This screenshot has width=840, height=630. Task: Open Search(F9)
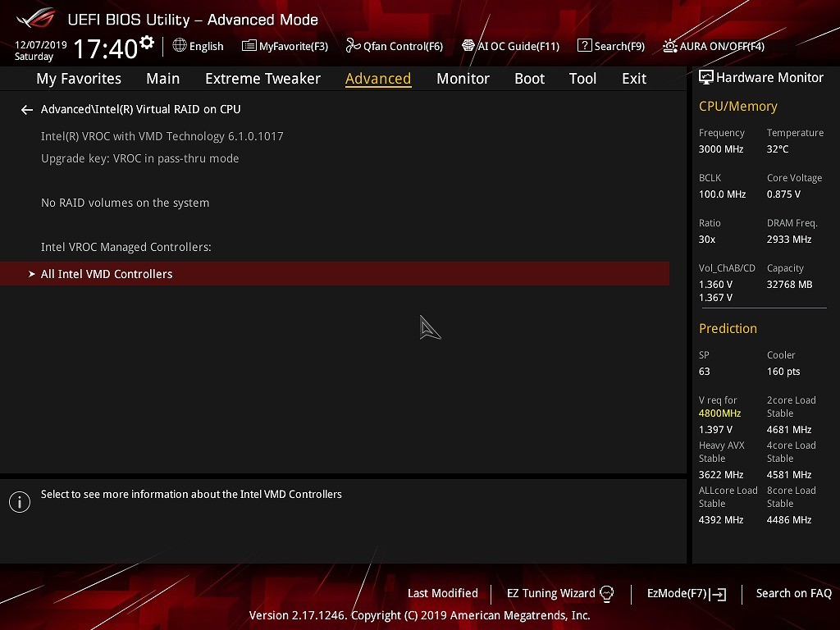[x=619, y=46]
